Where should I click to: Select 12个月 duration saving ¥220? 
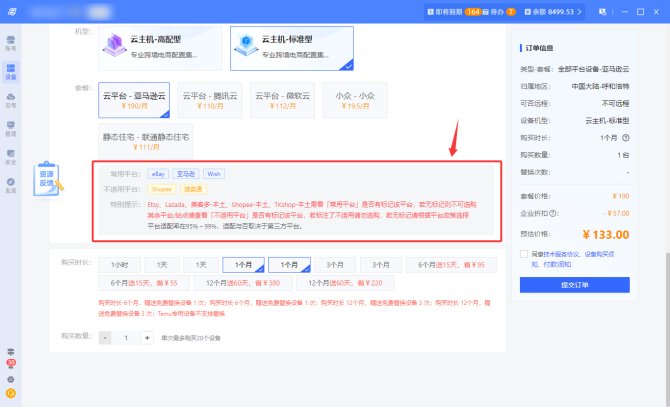coord(345,283)
